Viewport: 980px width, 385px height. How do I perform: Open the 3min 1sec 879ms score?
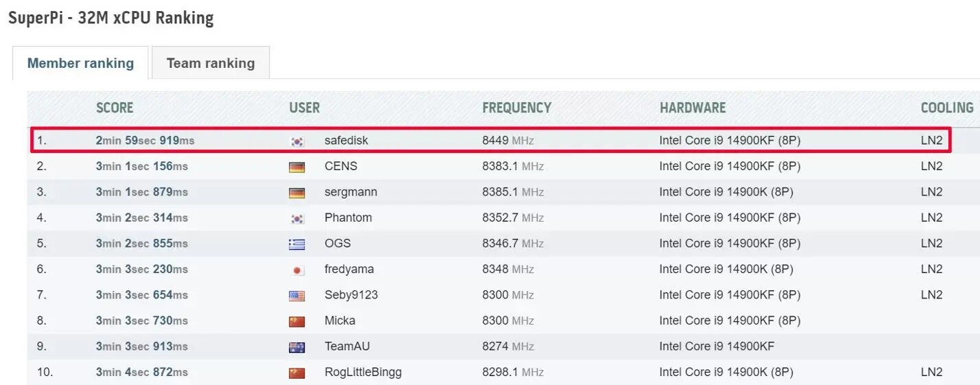[x=142, y=192]
